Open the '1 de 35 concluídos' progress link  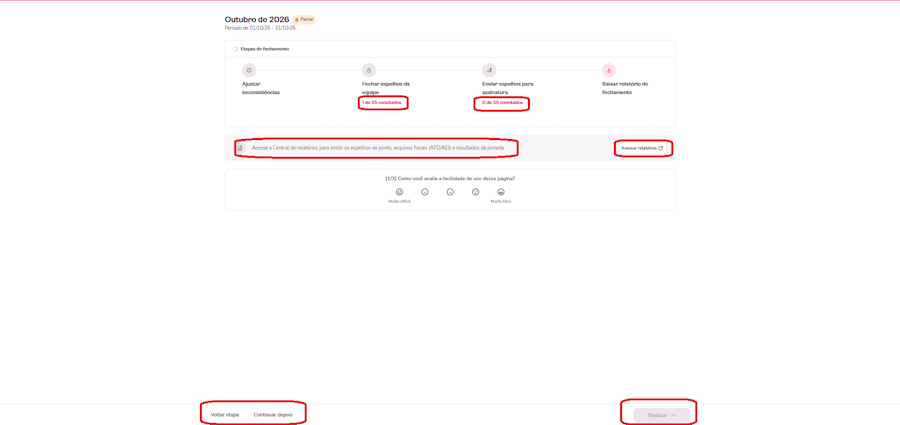(381, 102)
